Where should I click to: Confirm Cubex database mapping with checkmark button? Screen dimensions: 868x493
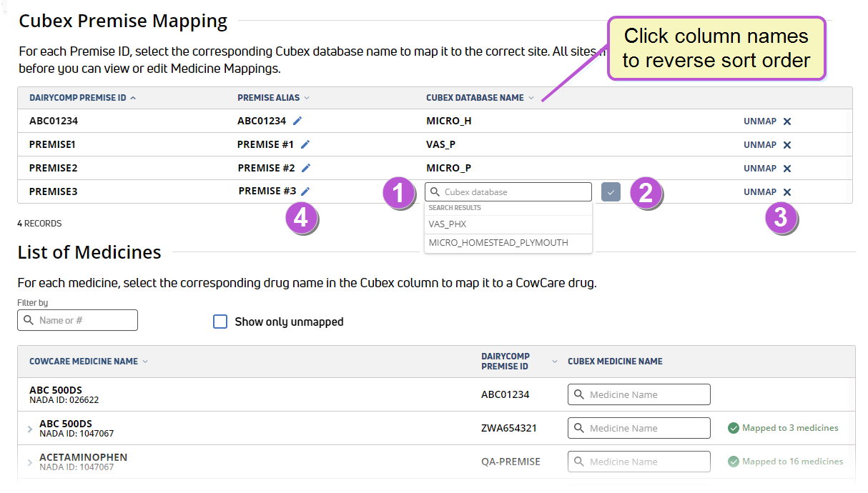(x=611, y=192)
